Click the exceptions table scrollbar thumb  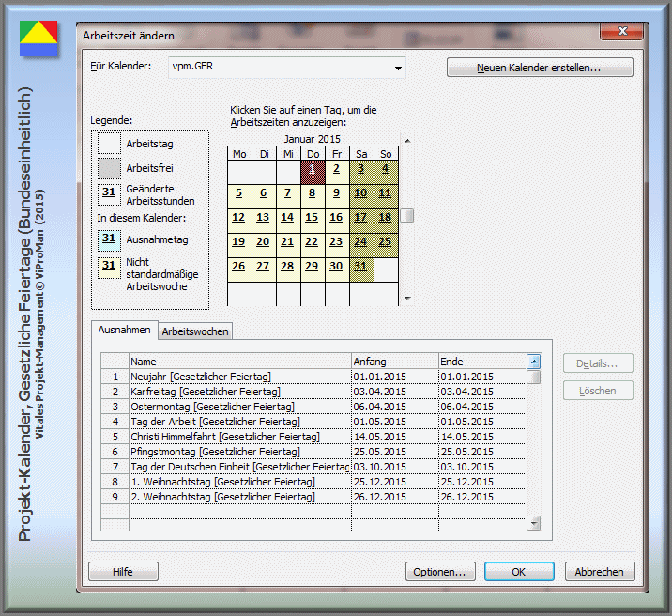[533, 377]
